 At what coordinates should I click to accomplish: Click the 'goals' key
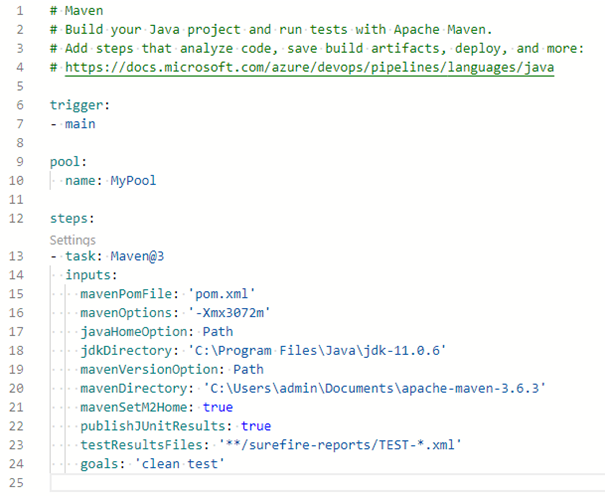(x=99, y=464)
